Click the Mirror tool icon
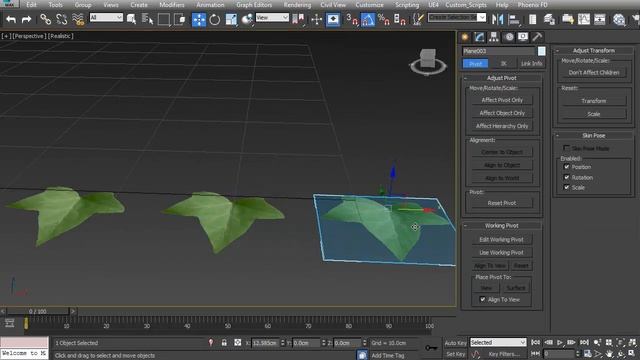This screenshot has height=360, width=640. tap(498, 19)
